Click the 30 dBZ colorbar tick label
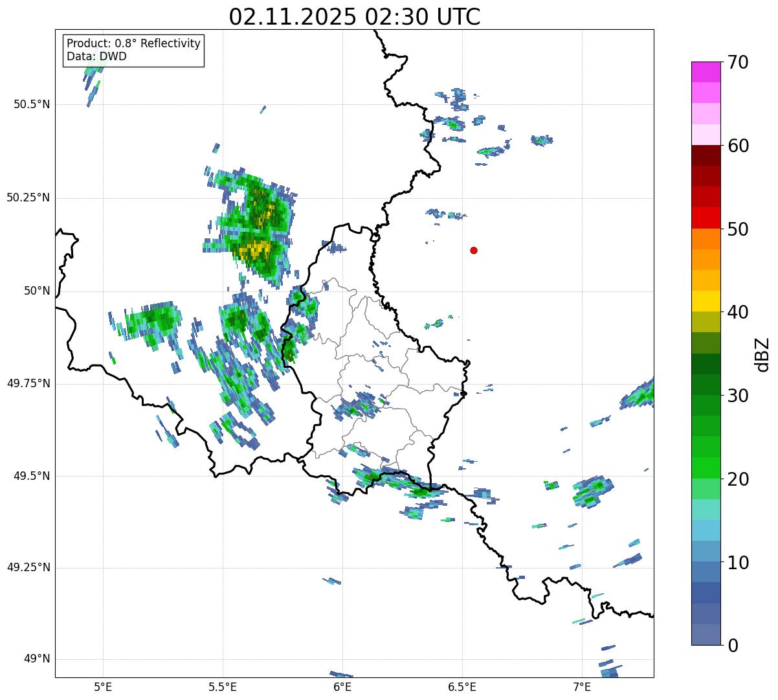The width and height of the screenshot is (778, 700). tap(737, 396)
